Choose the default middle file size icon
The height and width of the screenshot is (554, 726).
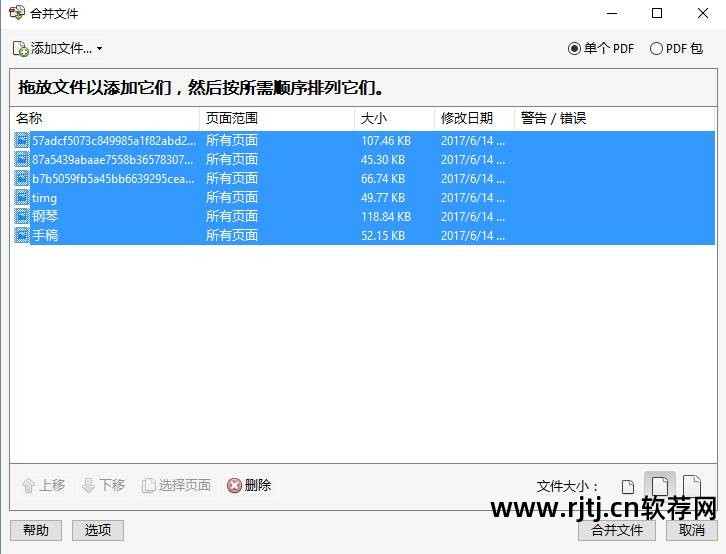(x=660, y=485)
